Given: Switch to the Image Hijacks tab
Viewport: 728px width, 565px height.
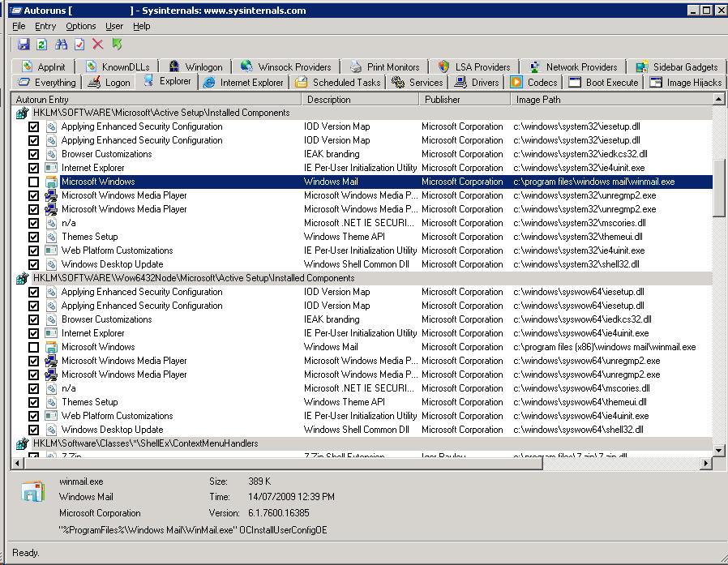Looking at the screenshot, I should pyautogui.click(x=685, y=83).
